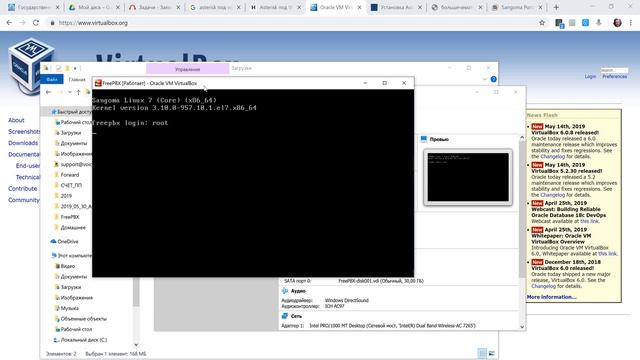Image resolution: width=640 pixels, height=360 pixels.
Task: Select the Forward folder in Explorer tree
Action: pyautogui.click(x=69, y=175)
